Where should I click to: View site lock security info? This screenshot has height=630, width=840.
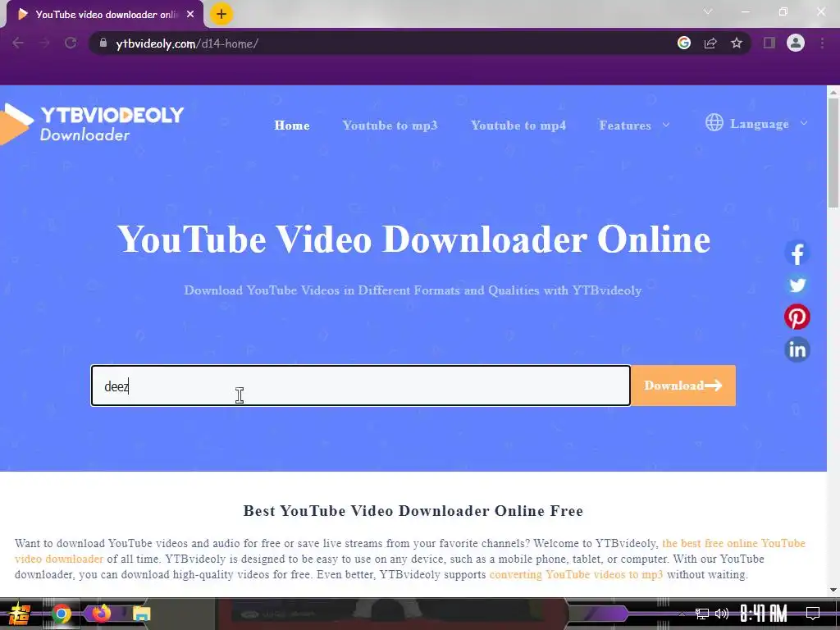point(103,43)
